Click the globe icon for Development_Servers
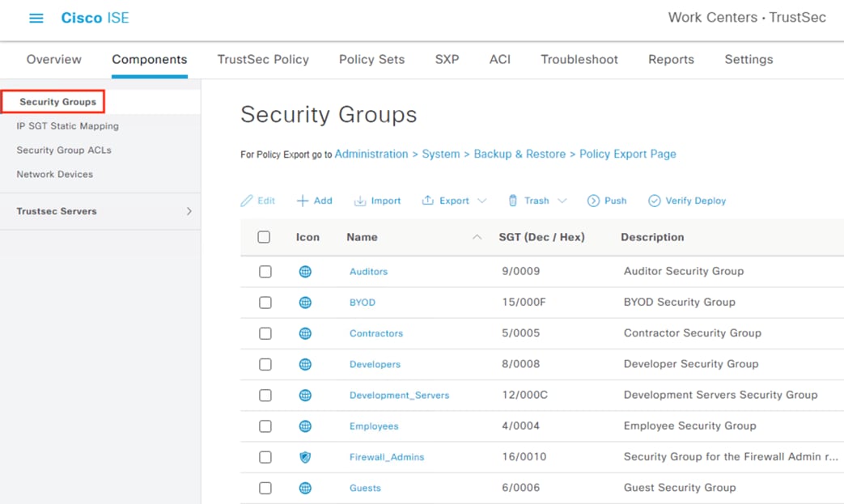Screen dimensions: 844x504 click(305, 396)
